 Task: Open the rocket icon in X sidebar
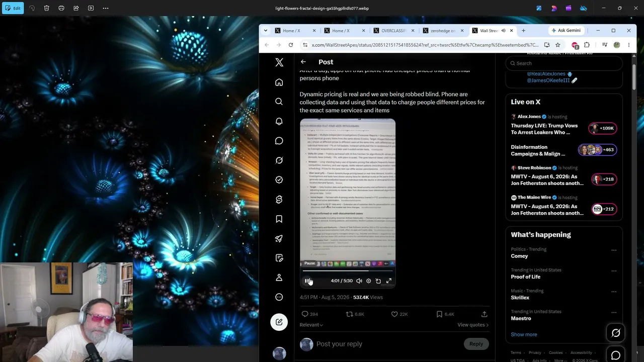pyautogui.click(x=279, y=238)
